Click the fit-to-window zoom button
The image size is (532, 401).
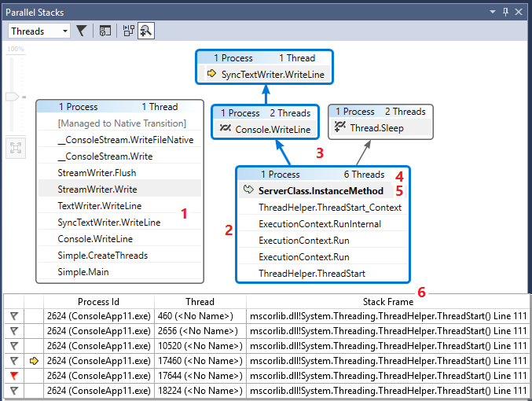15,148
